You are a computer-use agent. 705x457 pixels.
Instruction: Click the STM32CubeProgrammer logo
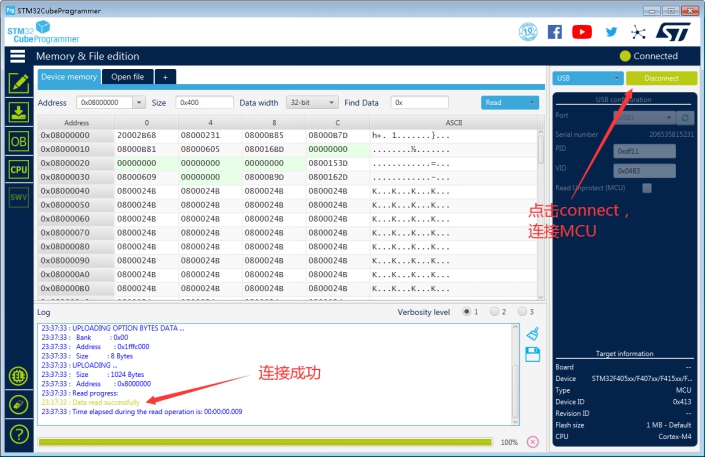click(x=43, y=32)
